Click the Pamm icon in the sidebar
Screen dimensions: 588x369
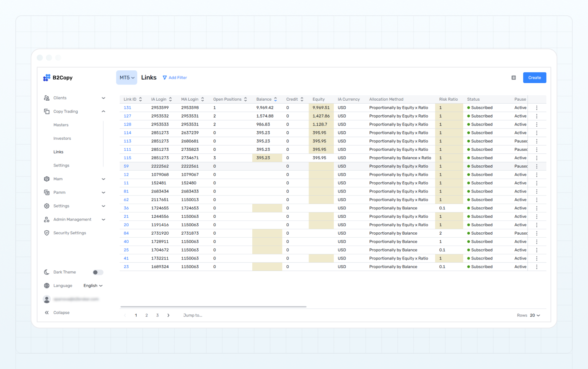click(x=47, y=193)
